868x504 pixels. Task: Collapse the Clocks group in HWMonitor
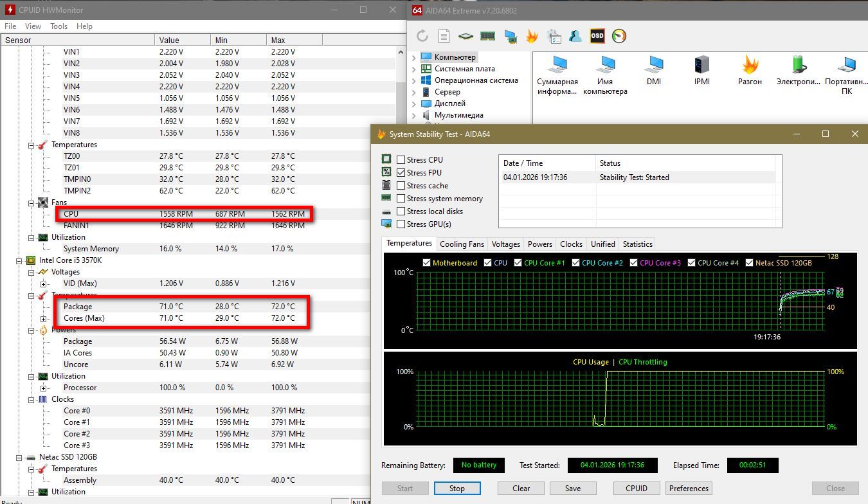[31, 399]
